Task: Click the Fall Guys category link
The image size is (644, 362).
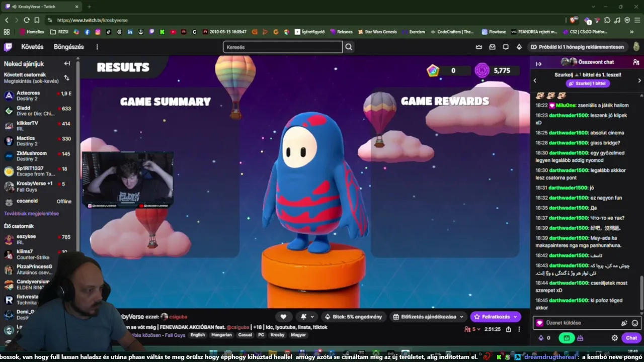Action: click(176, 335)
